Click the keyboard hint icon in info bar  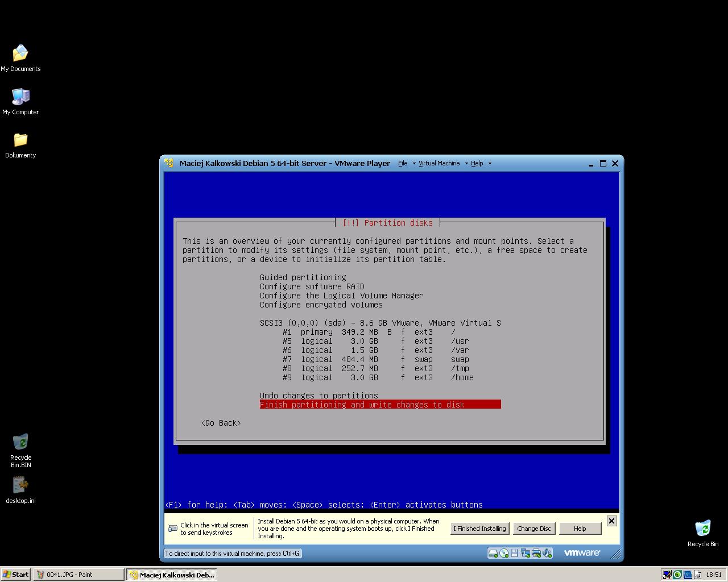click(173, 529)
